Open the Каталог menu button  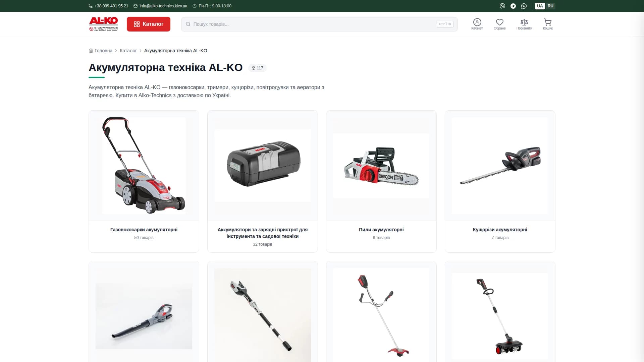click(149, 24)
